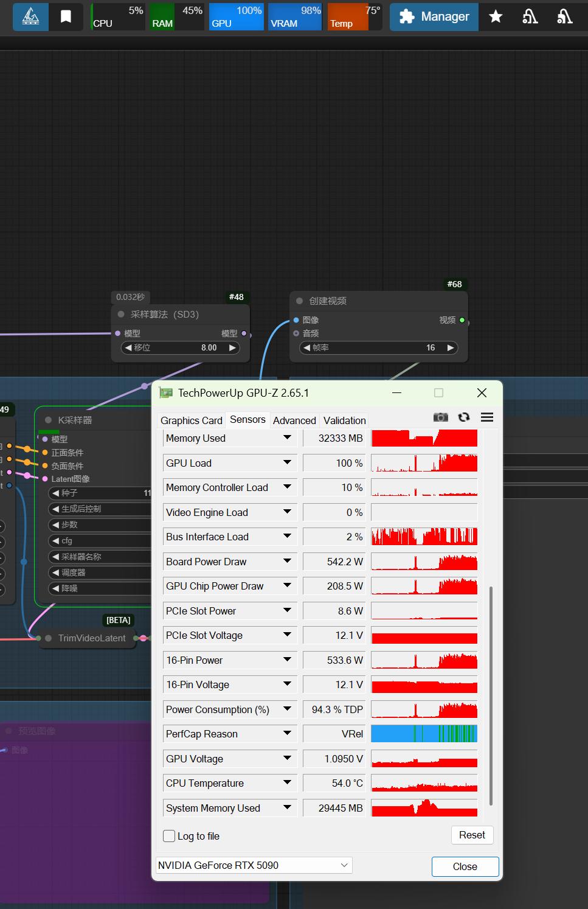Click the star favorites icon
This screenshot has height=909, width=588.
(x=496, y=16)
